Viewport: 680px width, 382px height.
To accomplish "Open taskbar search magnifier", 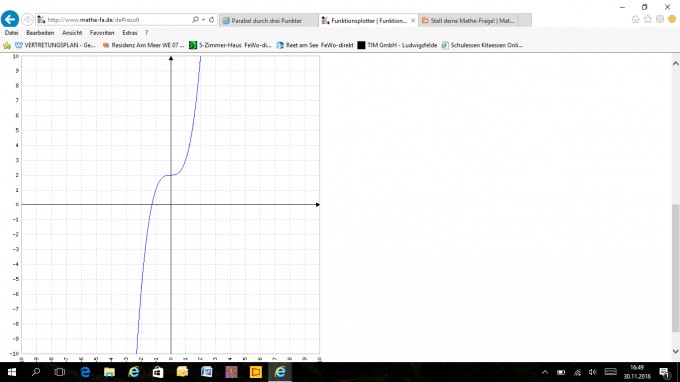I will tap(36, 372).
